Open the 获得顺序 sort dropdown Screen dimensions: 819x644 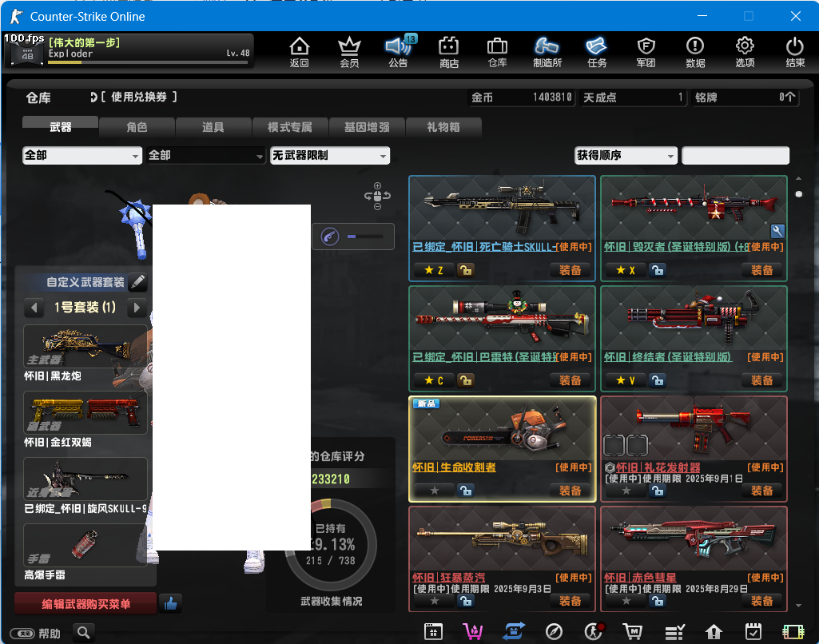pos(626,156)
